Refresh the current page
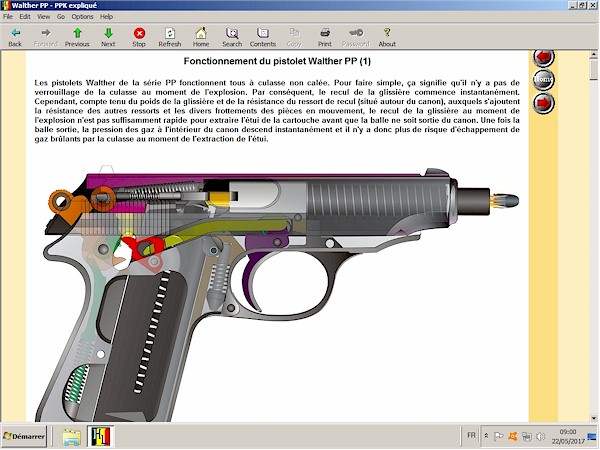Image resolution: width=600 pixels, height=450 pixels. pyautogui.click(x=170, y=37)
